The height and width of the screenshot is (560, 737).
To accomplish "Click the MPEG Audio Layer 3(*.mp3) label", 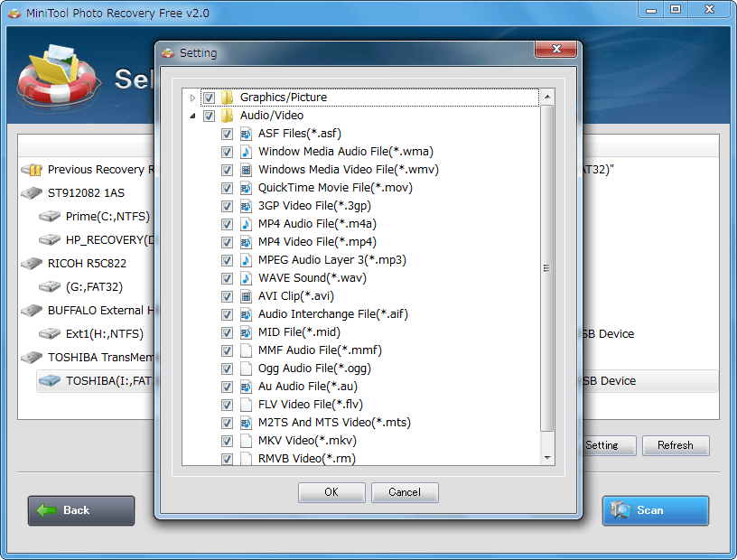I will (331, 260).
